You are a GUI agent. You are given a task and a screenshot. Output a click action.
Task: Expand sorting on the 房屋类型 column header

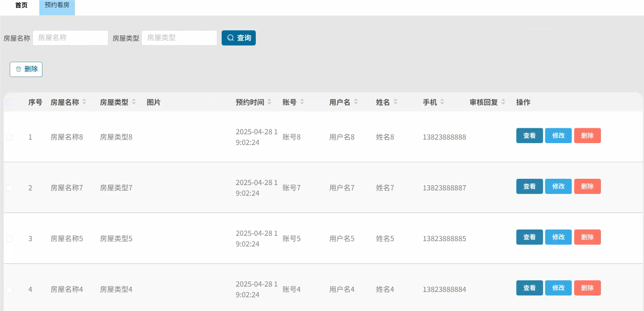pos(134,101)
